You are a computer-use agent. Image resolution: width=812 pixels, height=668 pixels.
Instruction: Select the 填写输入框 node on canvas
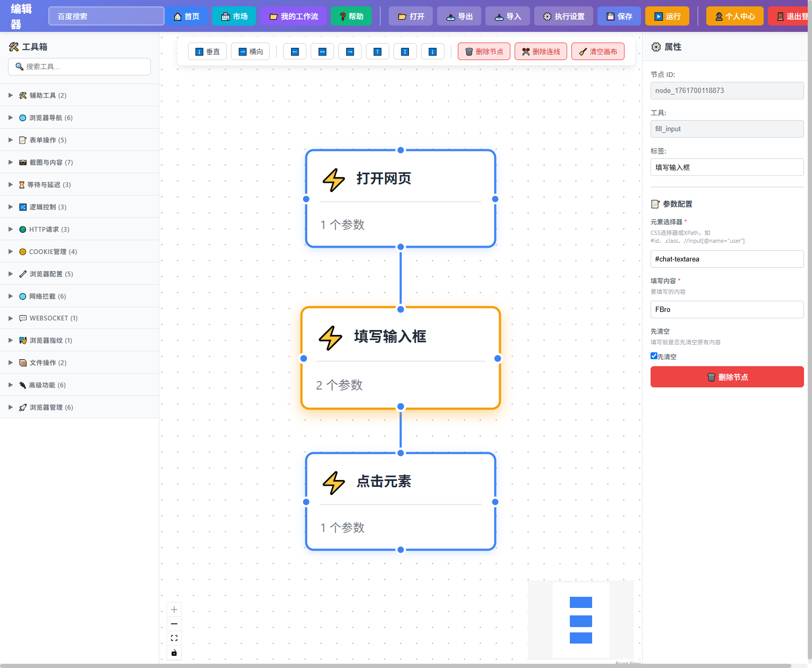pos(400,358)
